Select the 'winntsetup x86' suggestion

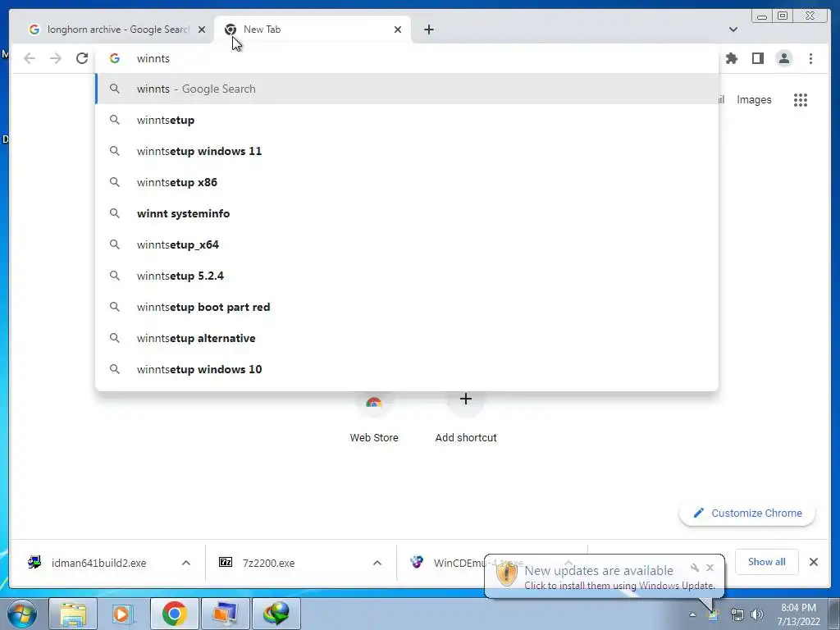407,182
